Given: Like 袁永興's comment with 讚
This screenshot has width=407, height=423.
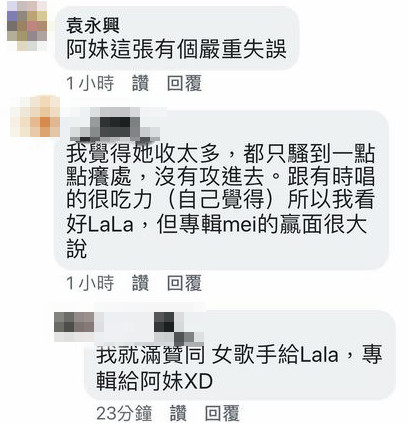Looking at the screenshot, I should 140,83.
